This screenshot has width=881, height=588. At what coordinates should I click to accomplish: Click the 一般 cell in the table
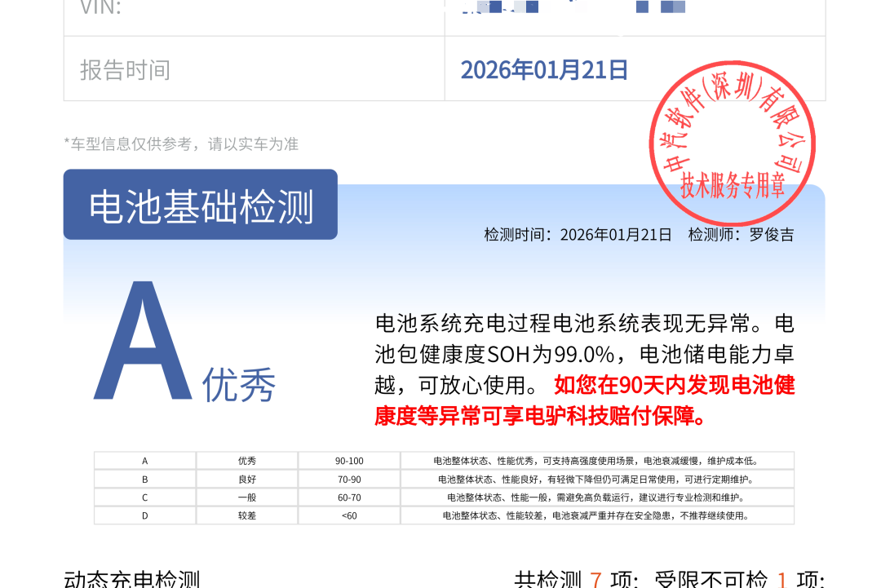[x=247, y=497]
